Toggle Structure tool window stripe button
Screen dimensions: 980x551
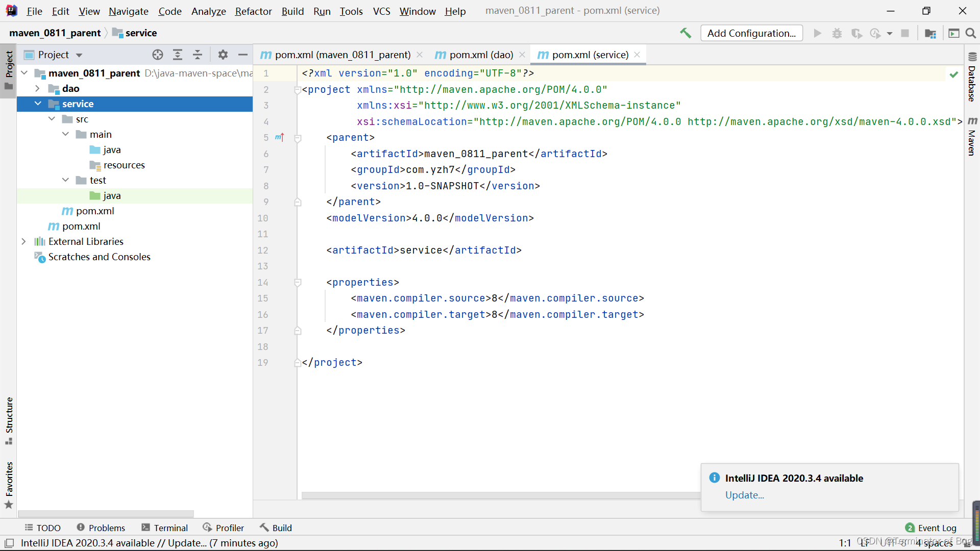coord(9,420)
